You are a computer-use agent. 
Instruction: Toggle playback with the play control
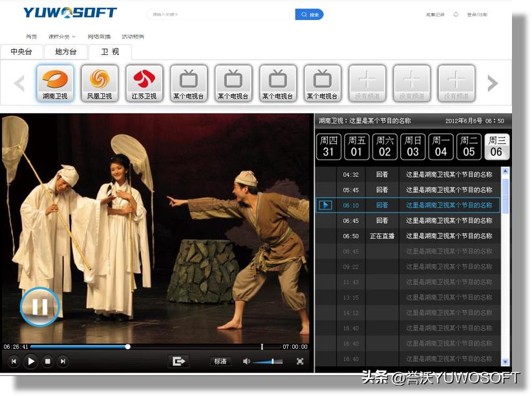point(30,362)
